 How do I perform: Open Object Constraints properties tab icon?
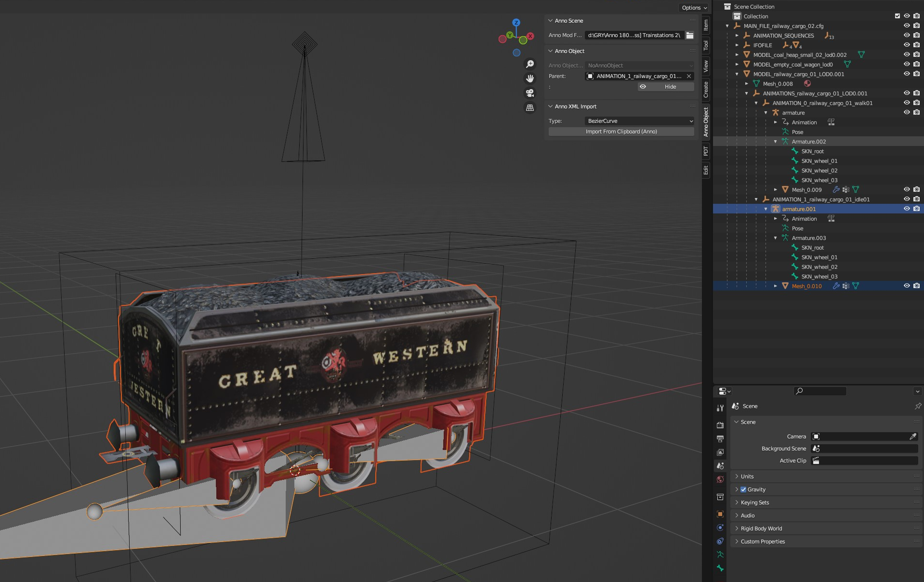(x=720, y=541)
